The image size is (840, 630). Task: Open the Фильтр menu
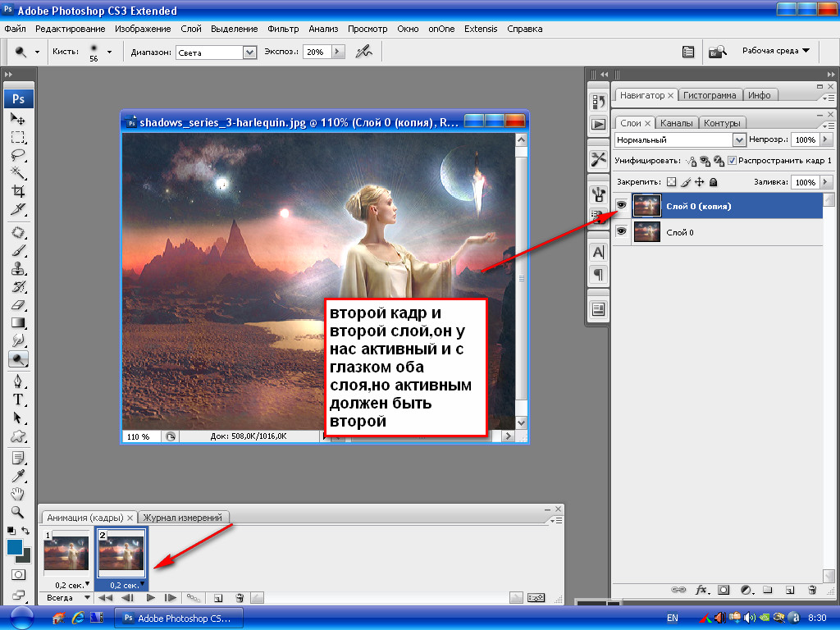click(283, 29)
